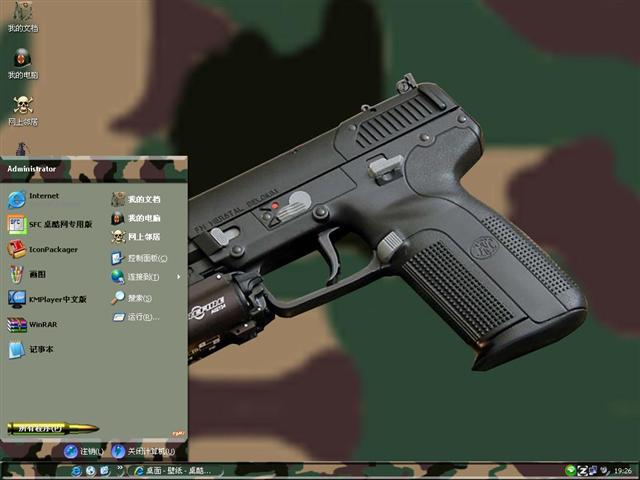640x480 pixels.
Task: Open 连接到 connect-to entry in the Start menu
Action: coord(135,277)
